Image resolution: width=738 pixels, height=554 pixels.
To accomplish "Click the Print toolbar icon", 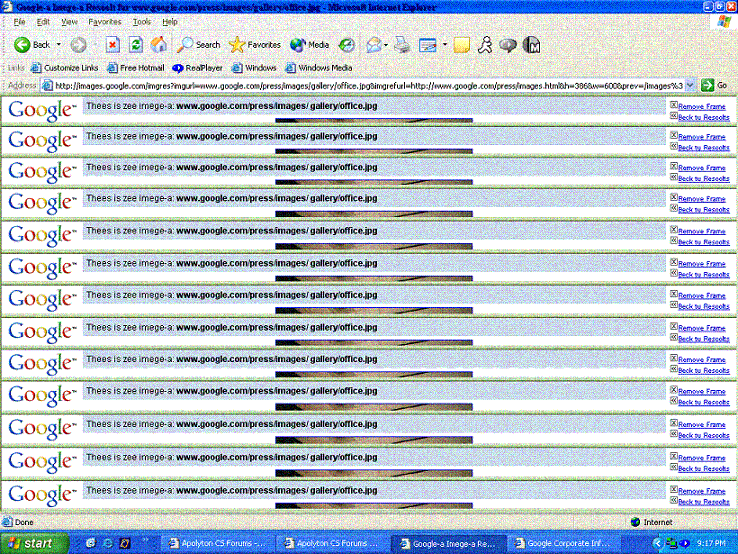I will (402, 45).
